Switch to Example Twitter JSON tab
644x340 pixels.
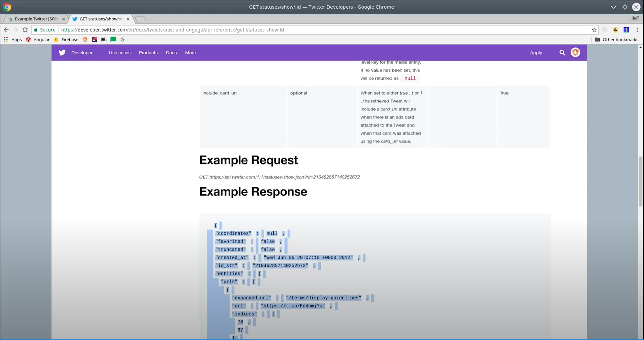36,19
